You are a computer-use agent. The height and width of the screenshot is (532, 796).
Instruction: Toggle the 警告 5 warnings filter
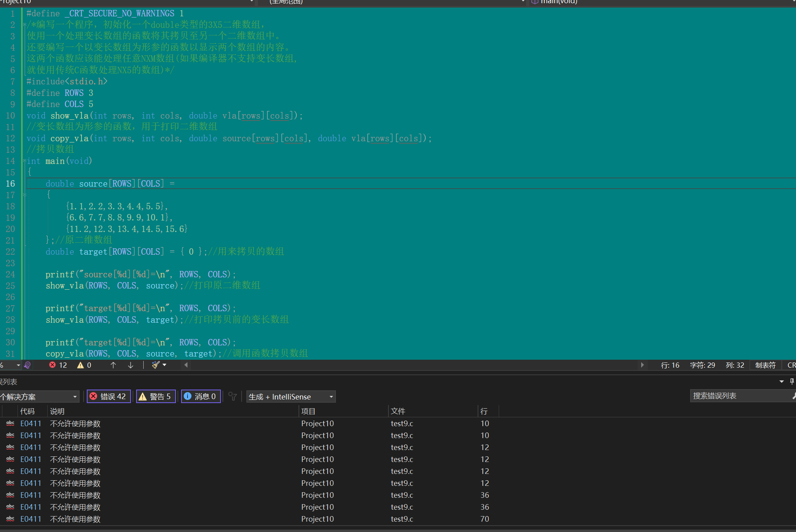tap(156, 396)
